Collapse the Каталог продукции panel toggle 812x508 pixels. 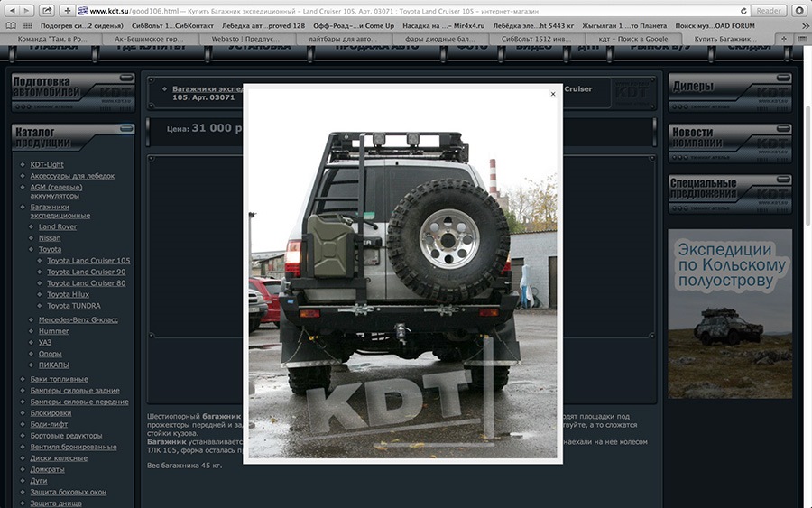tap(126, 128)
